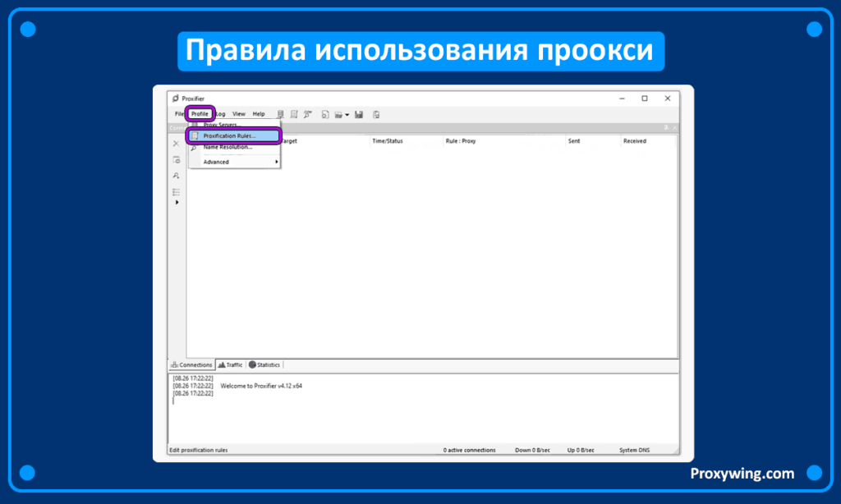Switch to the Statistics tab
This screenshot has height=504, width=841.
pos(264,365)
